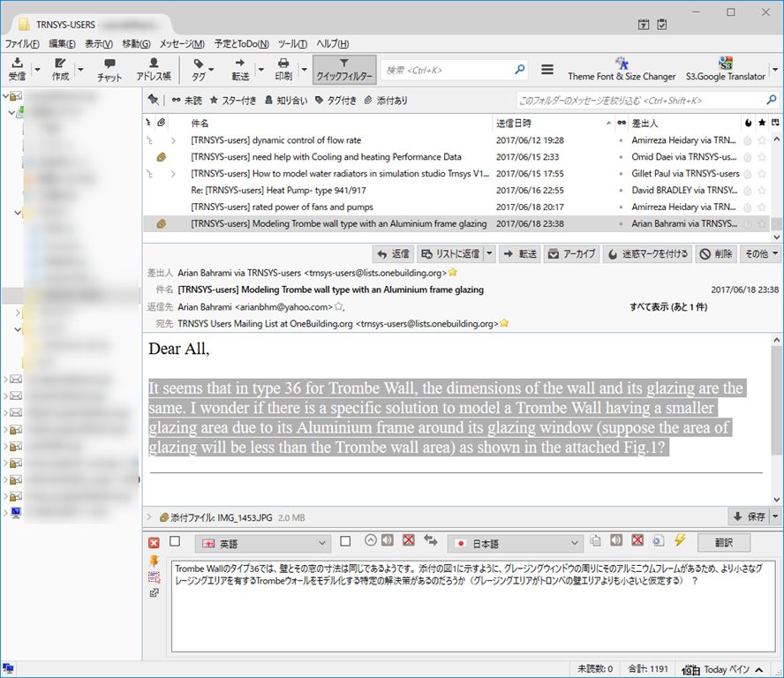The width and height of the screenshot is (784, 678).
Task: Filter by スター付き starred messages
Action: pyautogui.click(x=232, y=101)
